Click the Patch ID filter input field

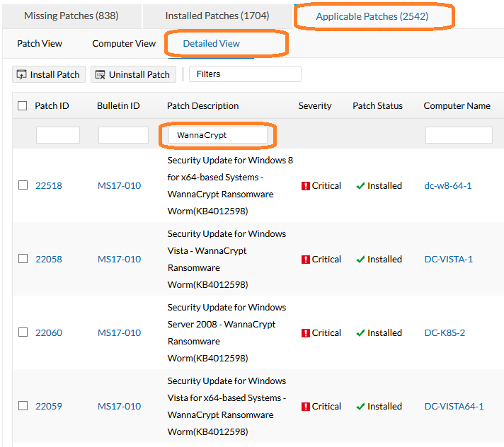point(58,135)
